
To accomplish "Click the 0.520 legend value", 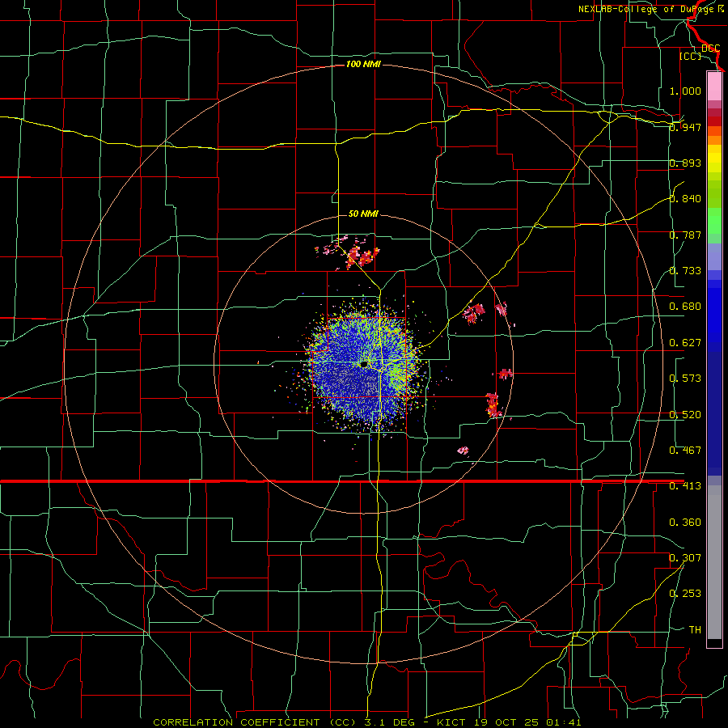I will (685, 415).
